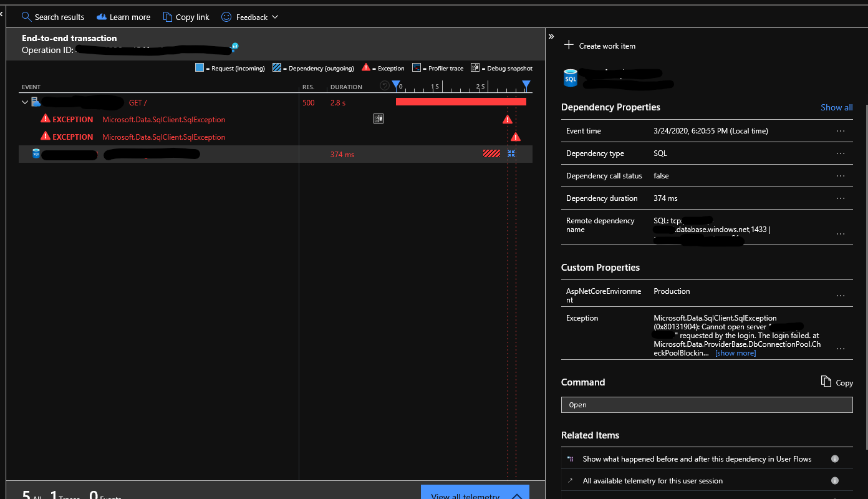Click the request server icon beside GET /

(x=36, y=102)
